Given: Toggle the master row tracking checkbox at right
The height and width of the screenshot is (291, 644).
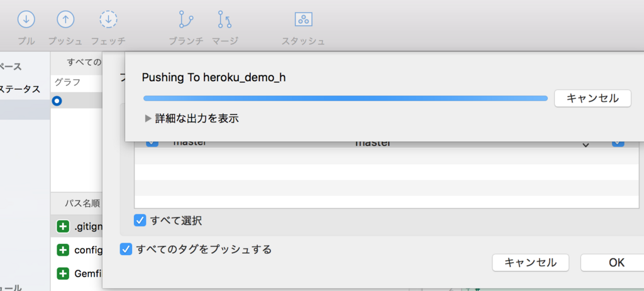Looking at the screenshot, I should click(x=618, y=143).
